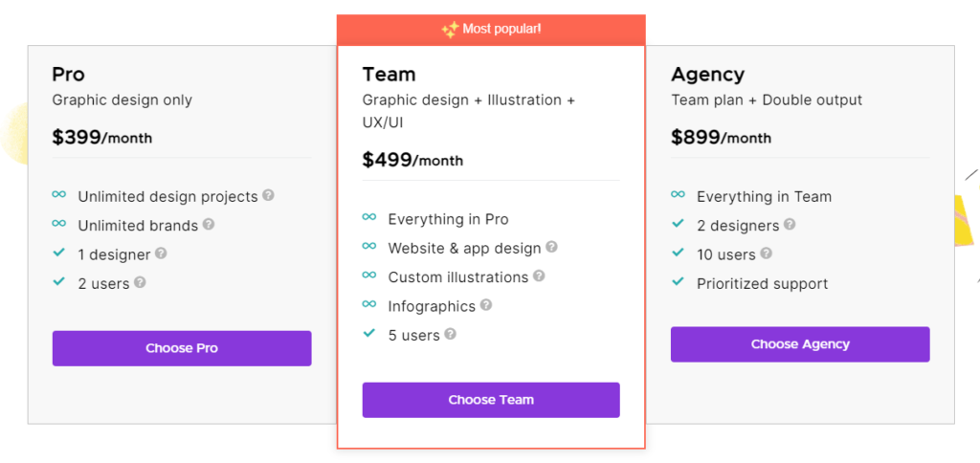Click question mark icon next to 10 users
Screen dimensions: 980x463
(766, 254)
